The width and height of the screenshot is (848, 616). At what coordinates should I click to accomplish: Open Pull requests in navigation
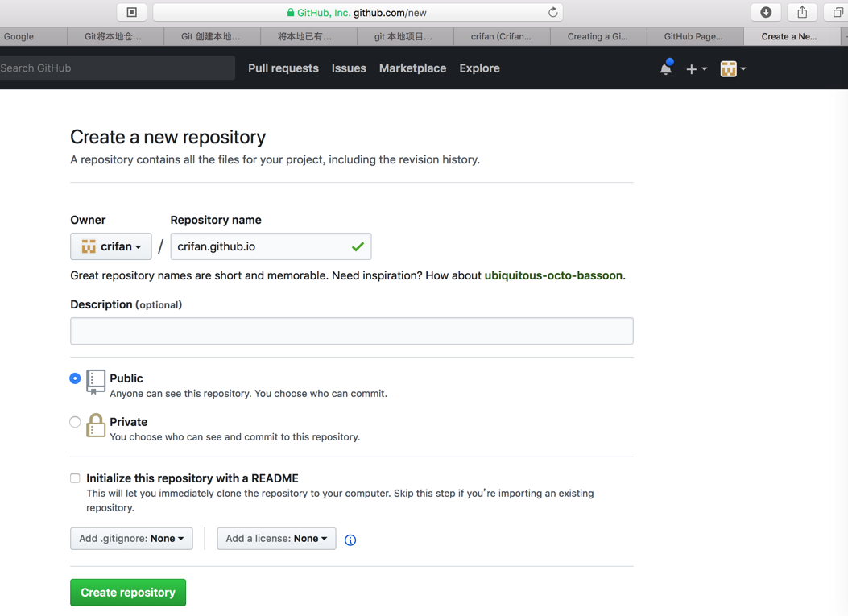coord(283,68)
